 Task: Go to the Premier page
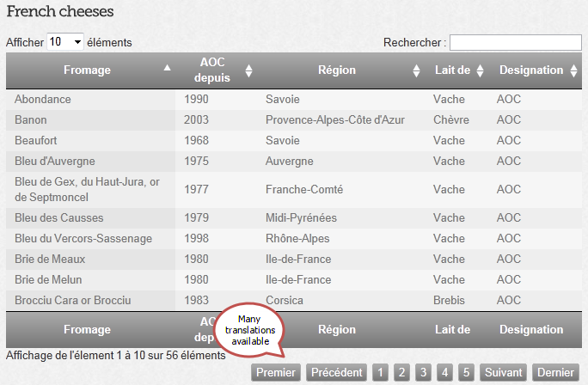tap(276, 372)
